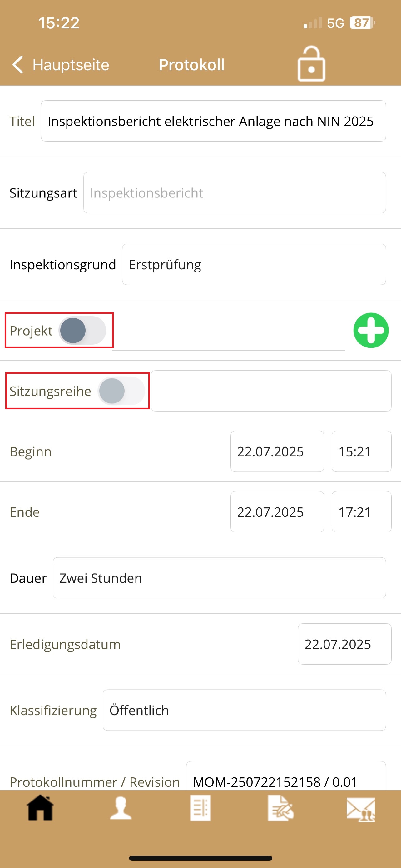Screen dimensions: 401x868
Task: Tap the back chevron arrow
Action: point(17,64)
